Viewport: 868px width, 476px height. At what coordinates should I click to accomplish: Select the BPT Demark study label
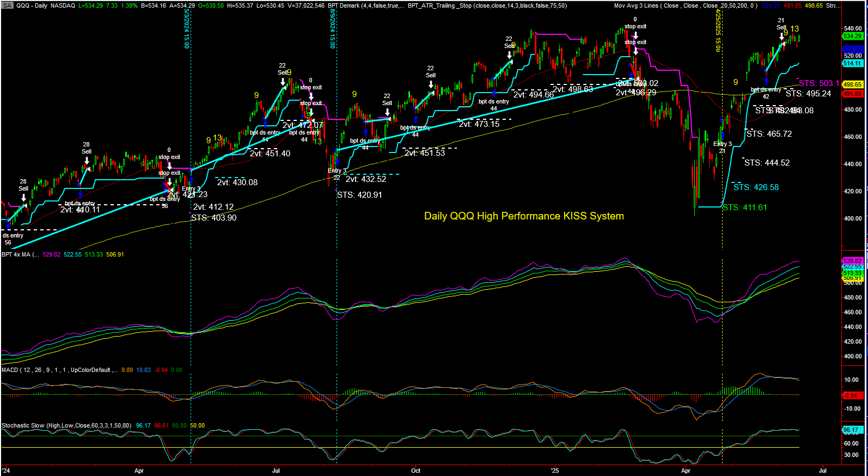(366, 5)
